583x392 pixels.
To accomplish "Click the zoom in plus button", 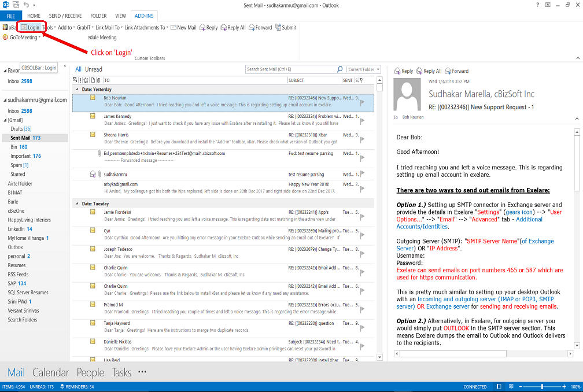I will (x=564, y=386).
